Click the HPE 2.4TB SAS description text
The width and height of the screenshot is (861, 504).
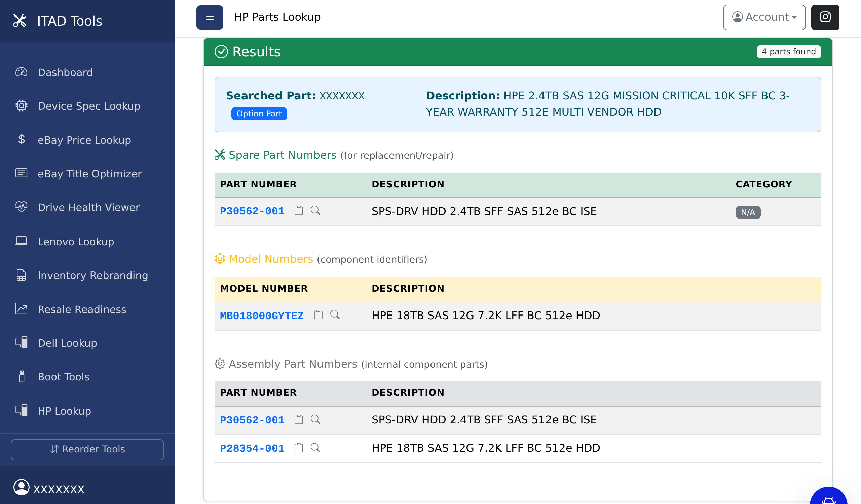coord(608,104)
